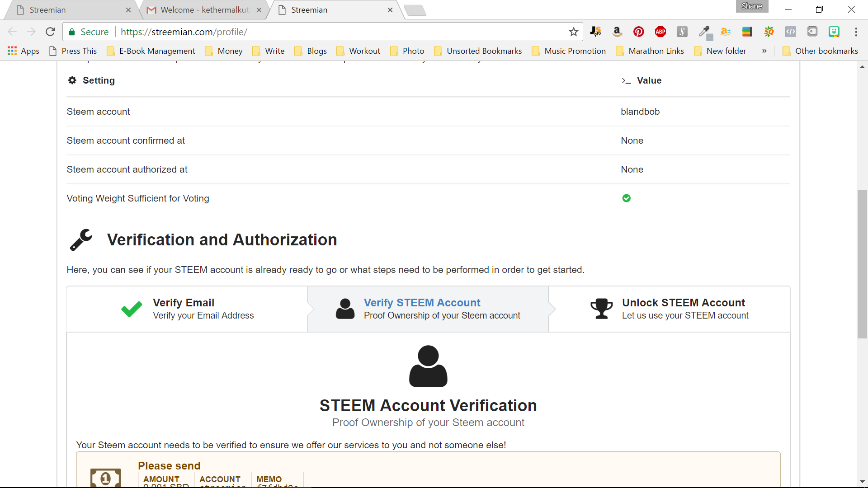Open the Marathon Links bookmark folder
Image resolution: width=868 pixels, height=488 pixels.
coord(650,51)
